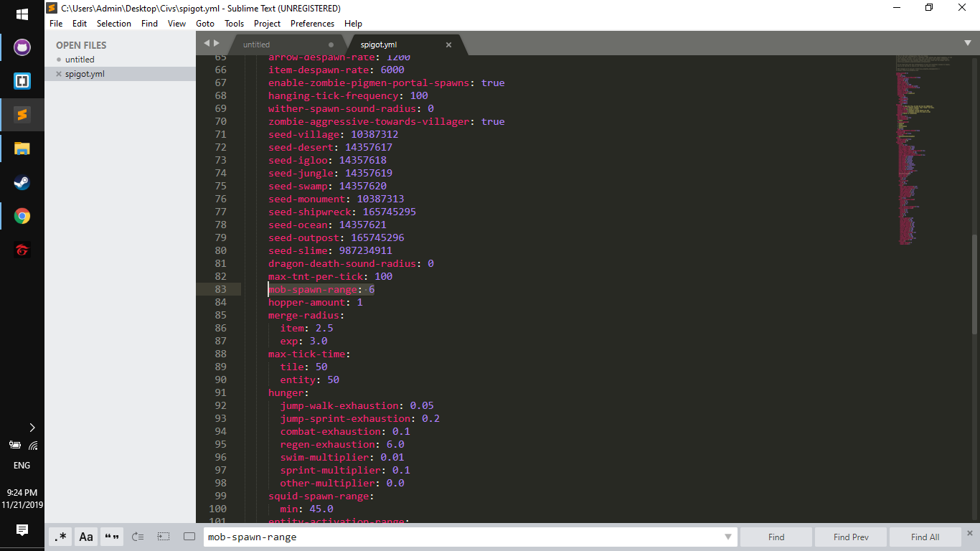Click the mob-spawn-range line text
The image size is (980, 551).
point(321,289)
